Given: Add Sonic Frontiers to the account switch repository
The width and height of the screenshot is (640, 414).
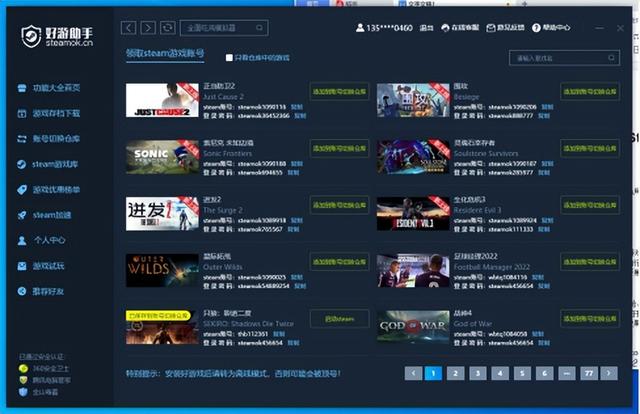Looking at the screenshot, I should click(339, 148).
